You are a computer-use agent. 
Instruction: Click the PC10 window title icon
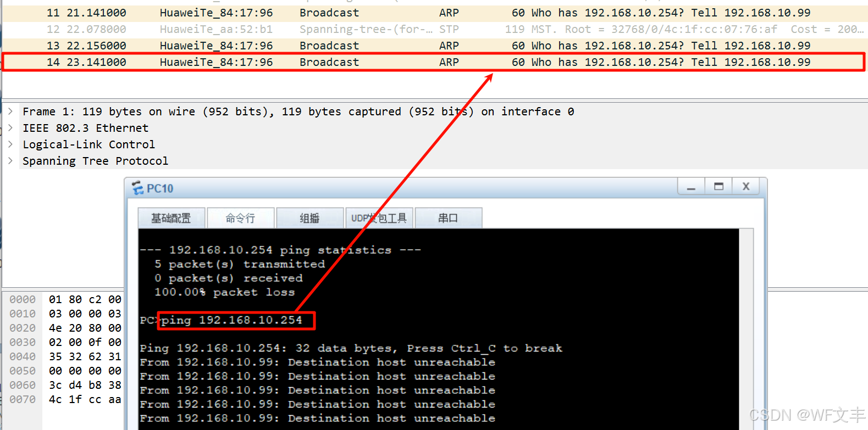click(x=137, y=188)
